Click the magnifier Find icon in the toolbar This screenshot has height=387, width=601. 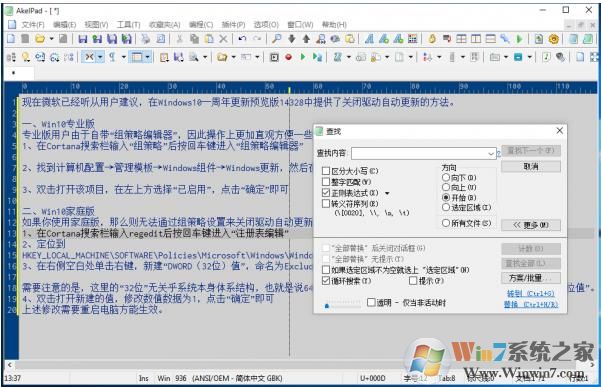click(x=276, y=39)
